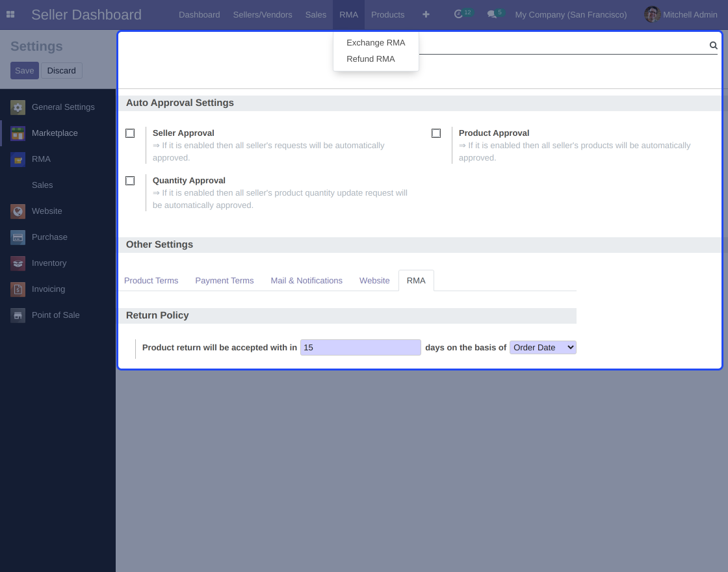This screenshot has height=572, width=728.
Task: Save the settings
Action: [25, 71]
